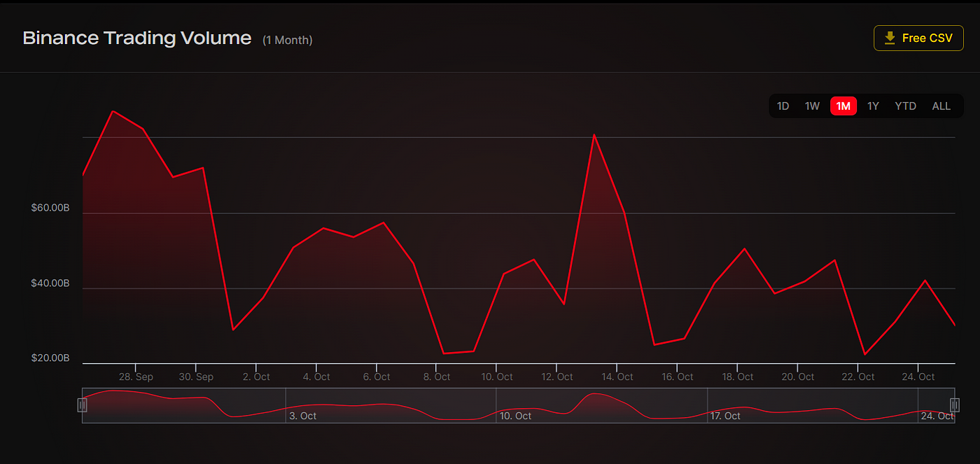The width and height of the screenshot is (980, 464).
Task: Click the 12. Oct date label
Action: [556, 377]
